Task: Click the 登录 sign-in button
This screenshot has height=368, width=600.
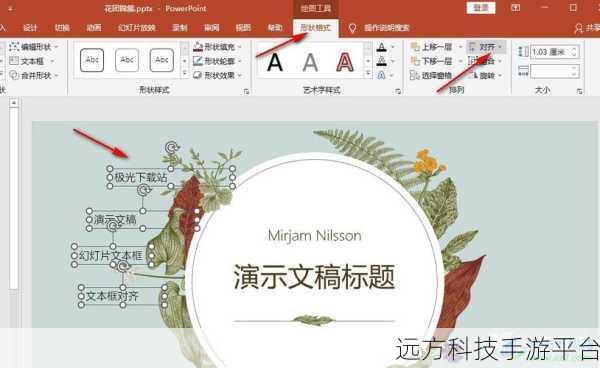Action: pyautogui.click(x=481, y=8)
